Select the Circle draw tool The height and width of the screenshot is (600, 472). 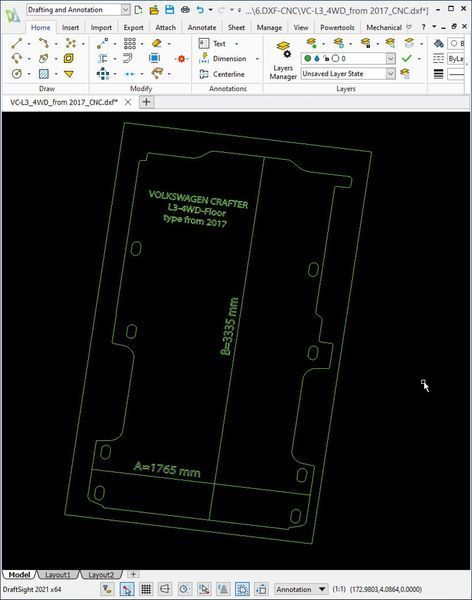(x=16, y=73)
